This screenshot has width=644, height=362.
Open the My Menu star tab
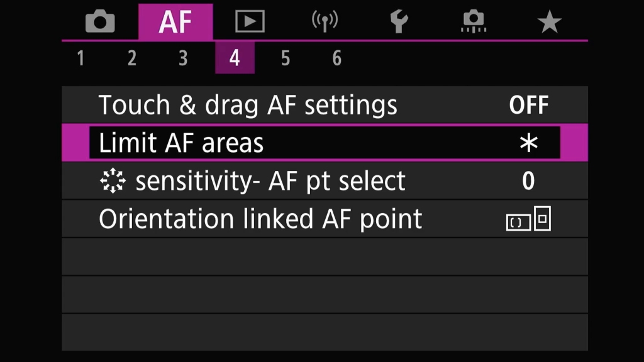tap(549, 22)
